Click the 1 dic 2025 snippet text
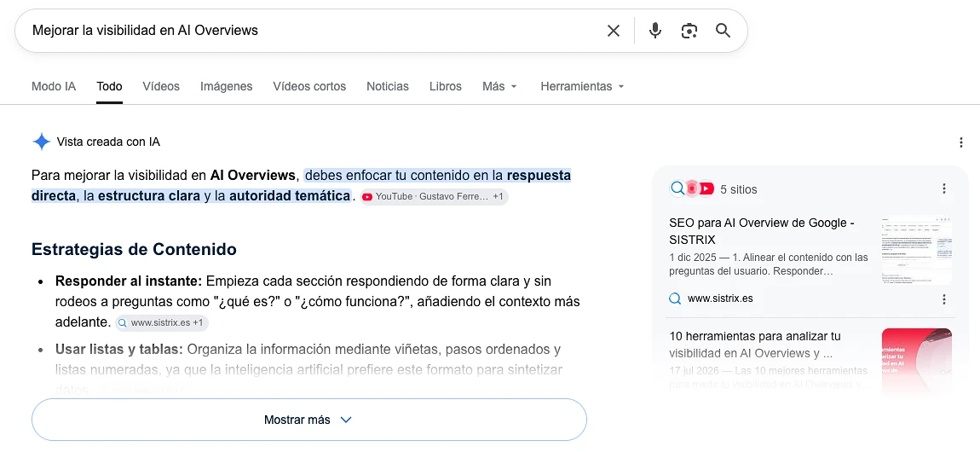980x452 pixels. coord(768,264)
